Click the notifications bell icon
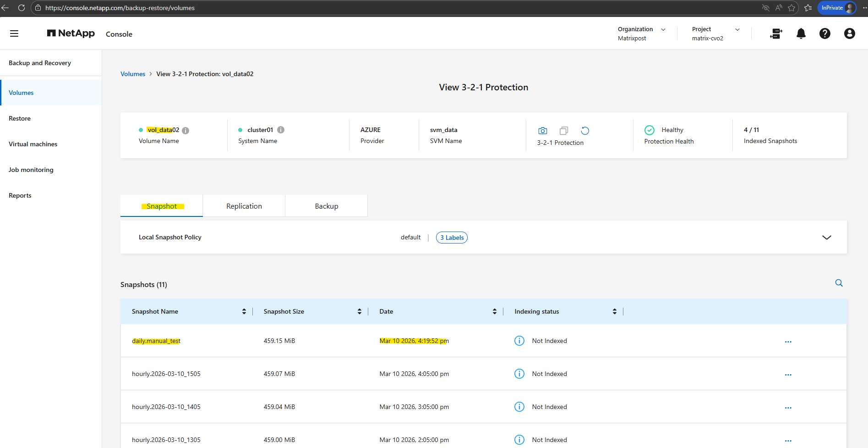868x448 pixels. pos(801,33)
